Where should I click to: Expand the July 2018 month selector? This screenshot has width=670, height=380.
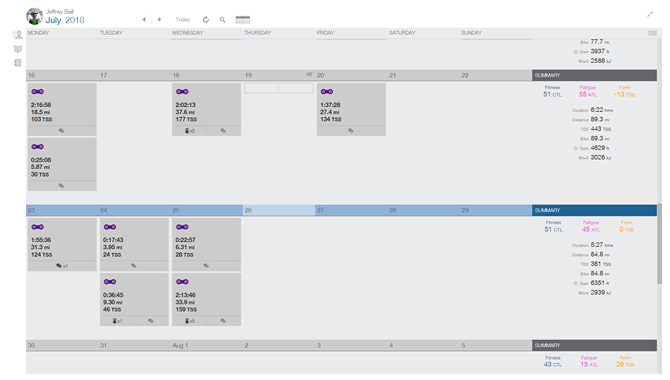(65, 20)
